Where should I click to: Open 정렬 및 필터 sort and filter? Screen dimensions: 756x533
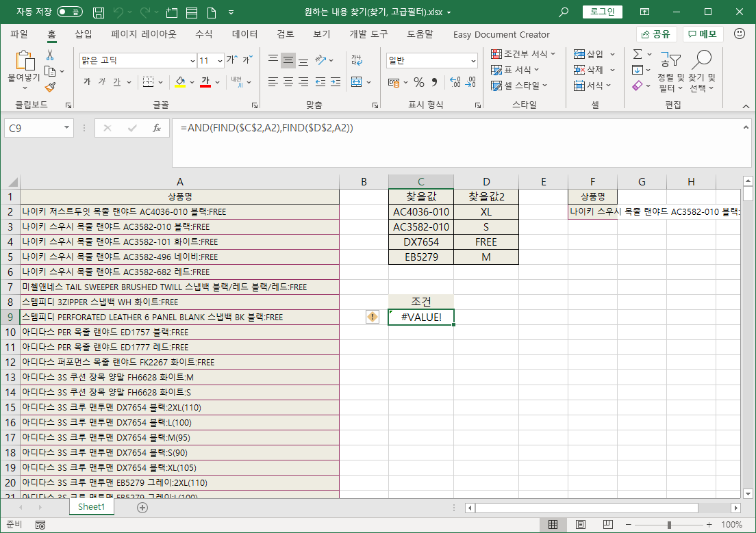click(670, 71)
